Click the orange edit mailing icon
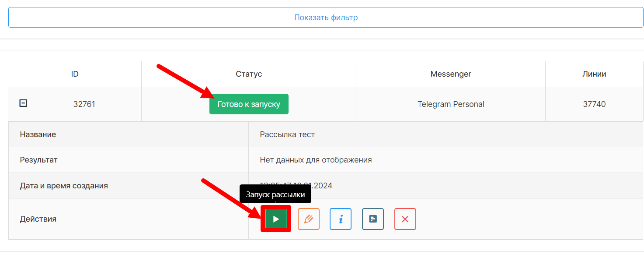This screenshot has height=258, width=644. tap(309, 219)
